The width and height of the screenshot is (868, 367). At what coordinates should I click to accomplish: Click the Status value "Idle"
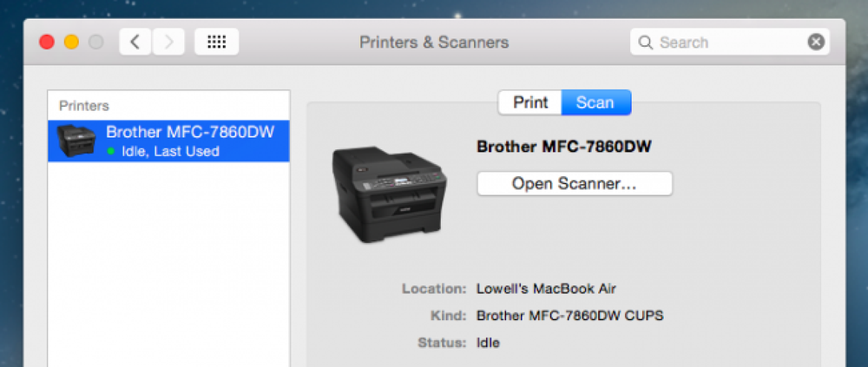[488, 343]
